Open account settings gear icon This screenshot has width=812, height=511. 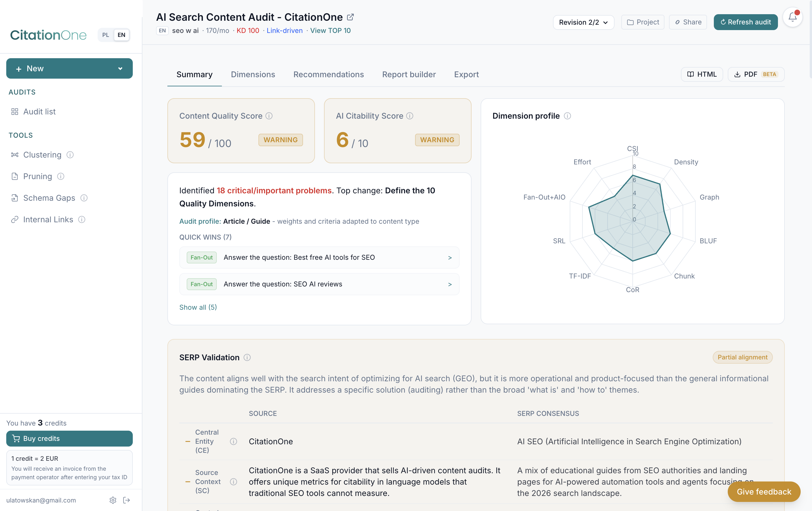113,500
